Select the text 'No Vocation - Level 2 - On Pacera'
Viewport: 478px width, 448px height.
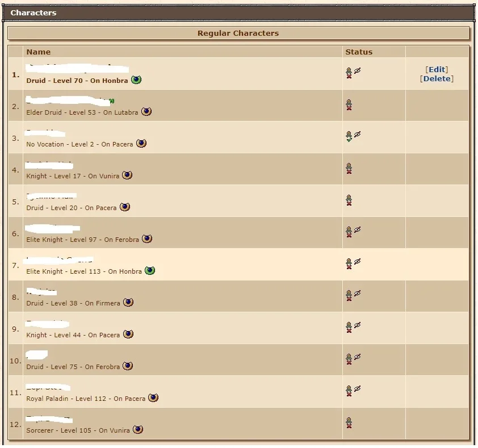click(79, 144)
